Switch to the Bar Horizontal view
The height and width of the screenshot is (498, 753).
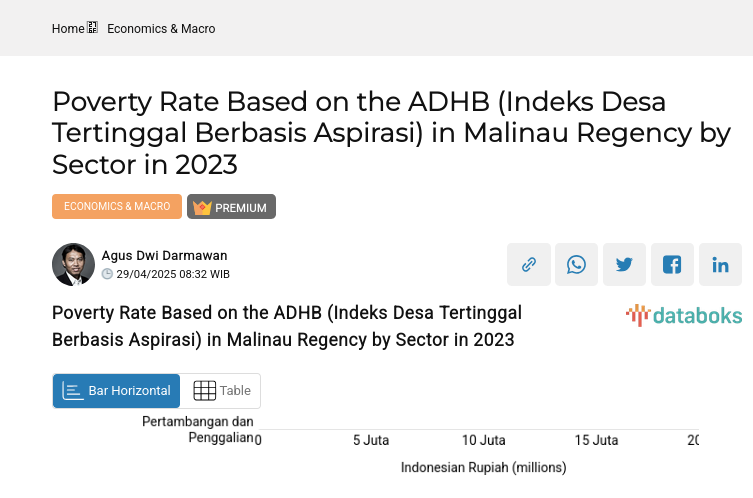pos(116,391)
